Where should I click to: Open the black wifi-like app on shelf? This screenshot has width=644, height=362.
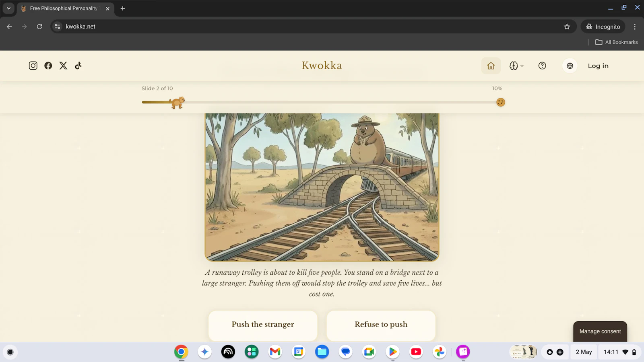pos(228,352)
